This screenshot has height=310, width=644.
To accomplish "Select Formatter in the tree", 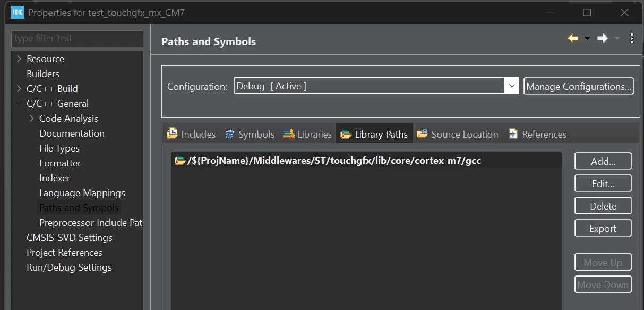I will (60, 163).
